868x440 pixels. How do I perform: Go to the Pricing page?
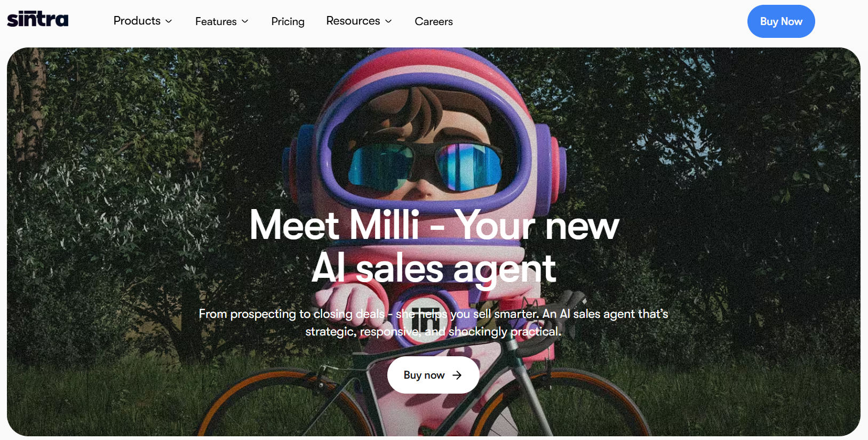pos(288,21)
